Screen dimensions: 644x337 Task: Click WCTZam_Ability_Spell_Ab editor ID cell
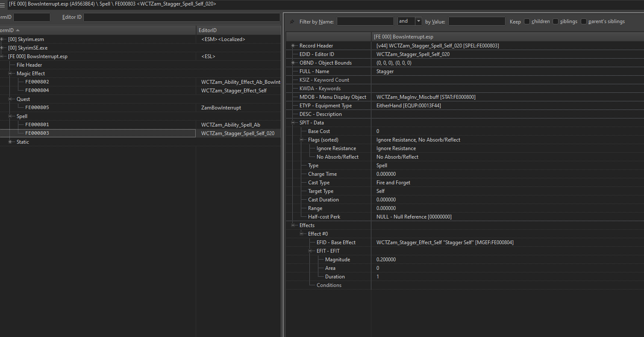pyautogui.click(x=231, y=125)
